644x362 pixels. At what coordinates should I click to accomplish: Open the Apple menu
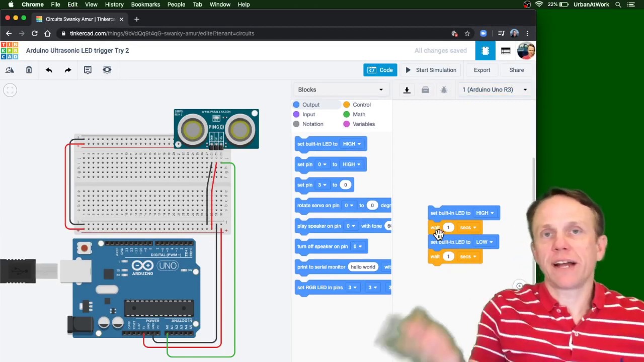(x=11, y=5)
